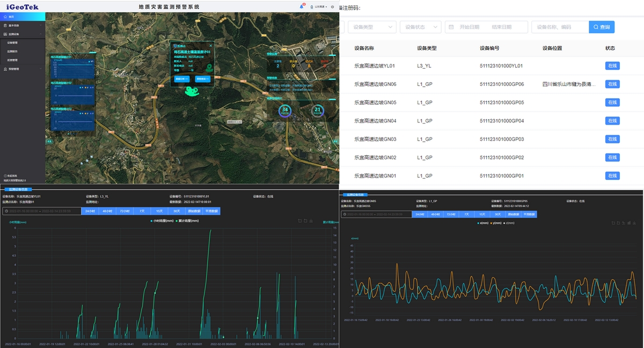Toggle the 小时雨量(mm) legend series
Image resolution: width=644 pixels, height=348 pixels.
(163, 221)
